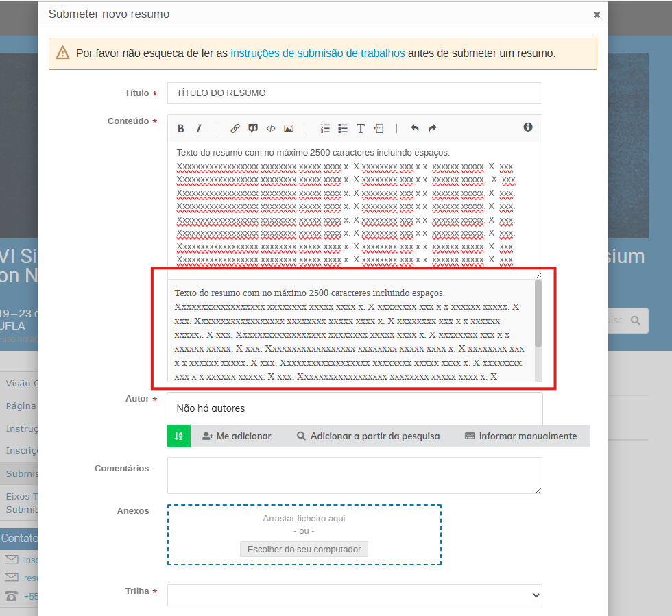Choose 'Adicionar a partir da pesquisa'
The image size is (672, 616).
[368, 436]
